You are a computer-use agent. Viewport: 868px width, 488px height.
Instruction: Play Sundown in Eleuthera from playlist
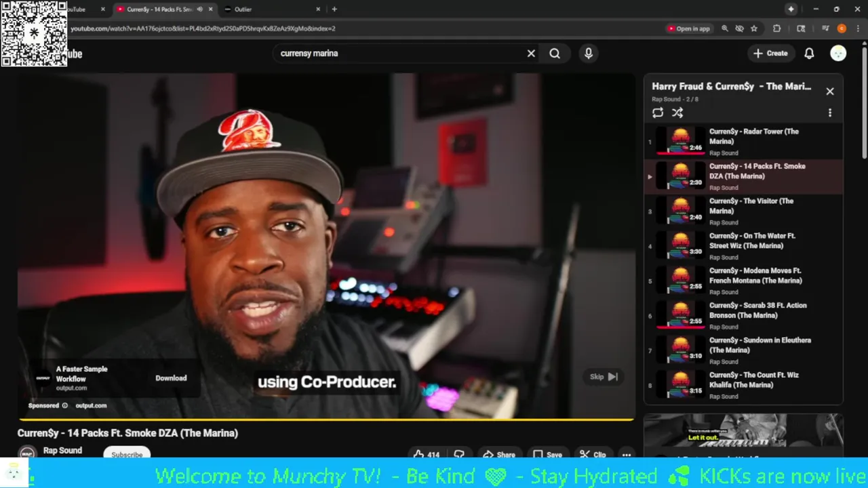[743, 351]
